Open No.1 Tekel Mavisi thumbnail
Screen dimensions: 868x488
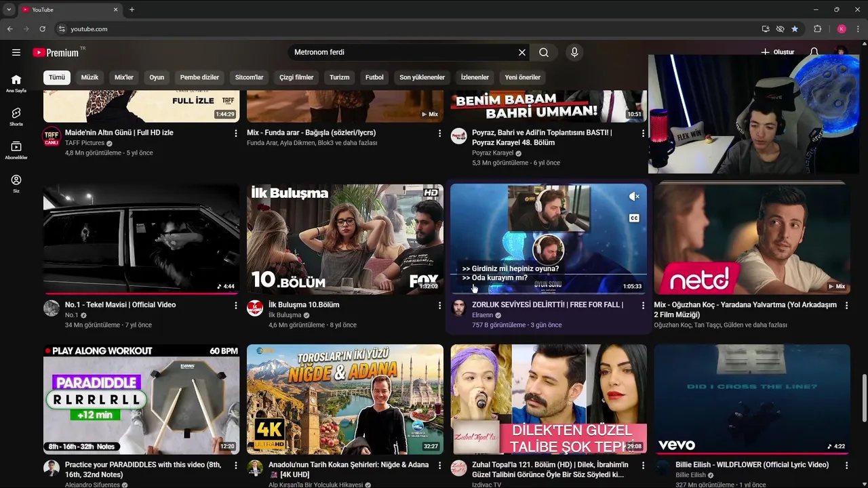tap(142, 239)
